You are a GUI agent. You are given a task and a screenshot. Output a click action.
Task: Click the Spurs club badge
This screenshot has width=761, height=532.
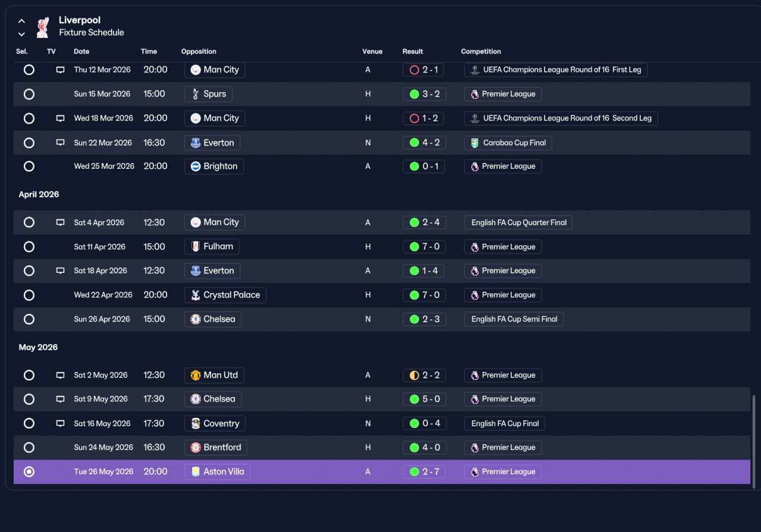[x=196, y=94]
